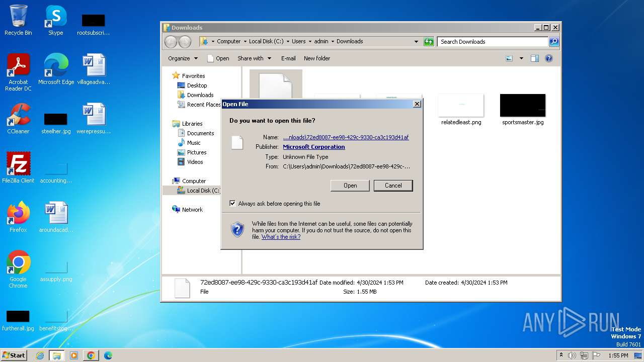Click the Chrome taskbar icon

click(91, 355)
